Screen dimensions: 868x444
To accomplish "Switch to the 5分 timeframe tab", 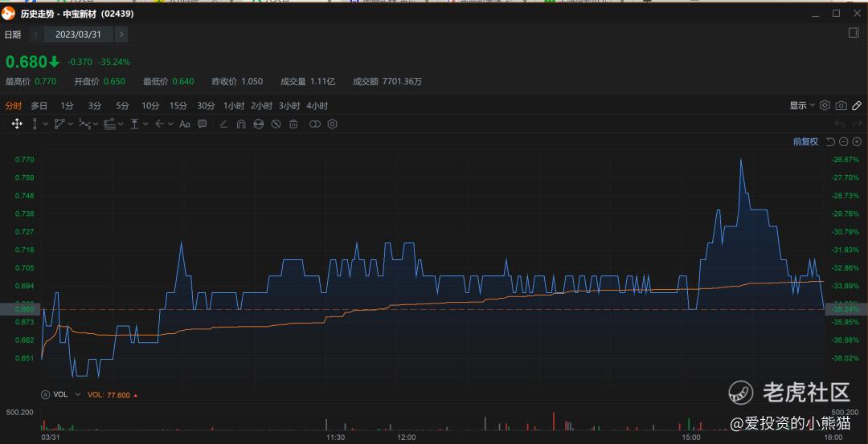I will (x=122, y=105).
